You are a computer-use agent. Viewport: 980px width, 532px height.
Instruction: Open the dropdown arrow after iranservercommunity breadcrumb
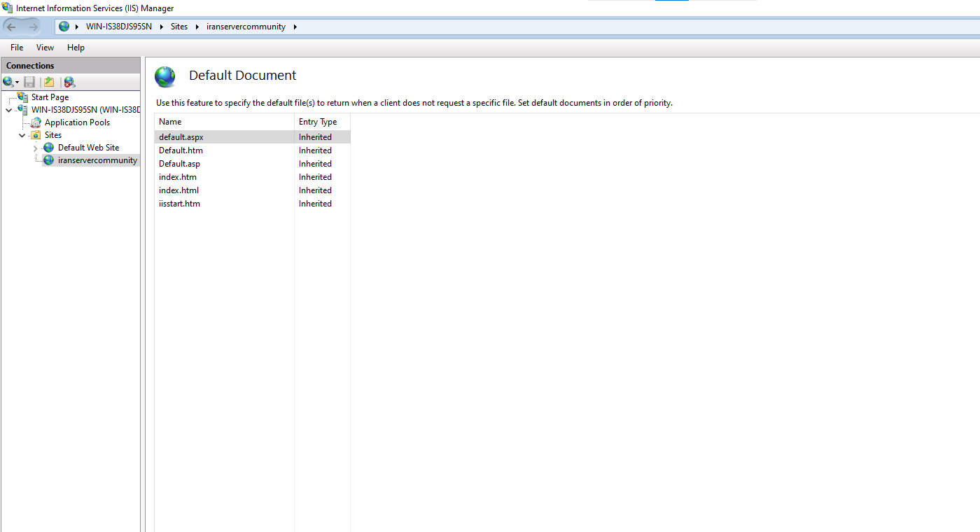click(295, 27)
